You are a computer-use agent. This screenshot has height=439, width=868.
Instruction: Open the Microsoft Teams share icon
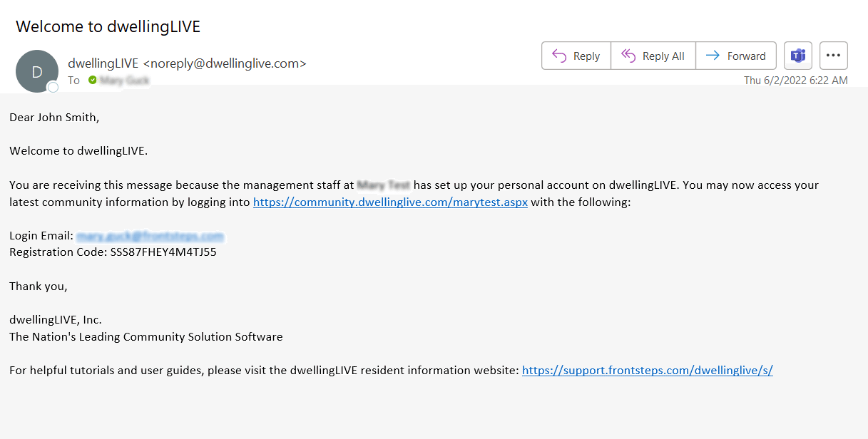798,56
